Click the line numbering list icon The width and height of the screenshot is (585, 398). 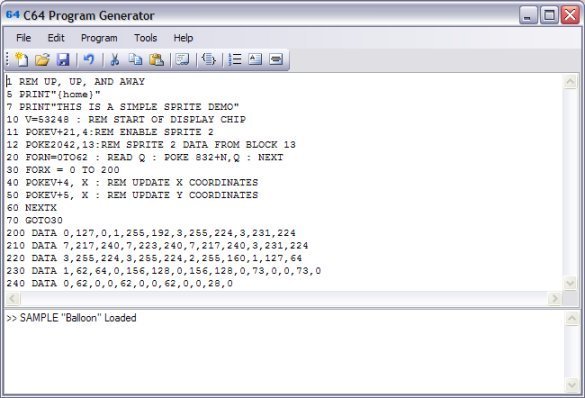[x=235, y=59]
